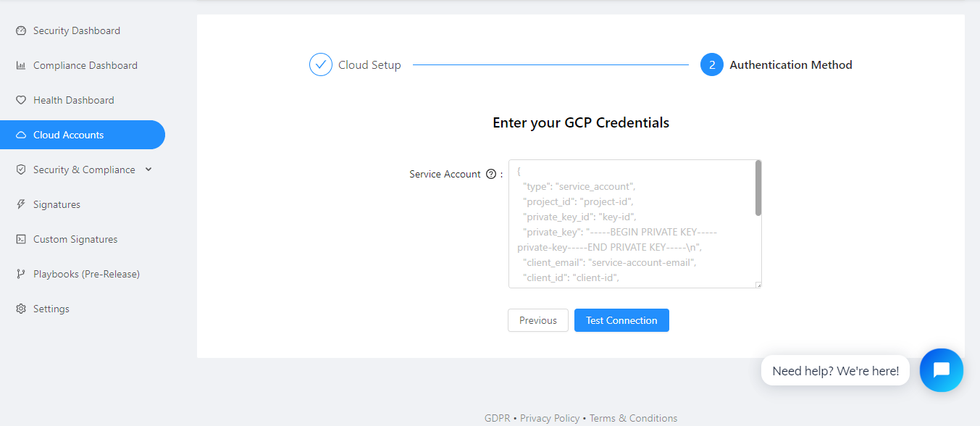Click the Service Account textarea scrollbar
The image size is (980, 426).
(x=758, y=188)
